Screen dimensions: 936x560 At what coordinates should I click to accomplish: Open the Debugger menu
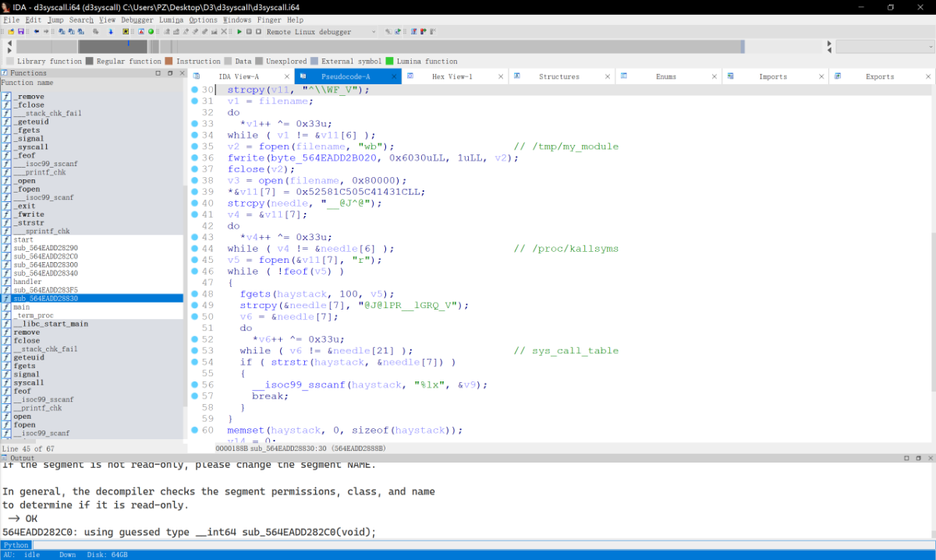[137, 19]
